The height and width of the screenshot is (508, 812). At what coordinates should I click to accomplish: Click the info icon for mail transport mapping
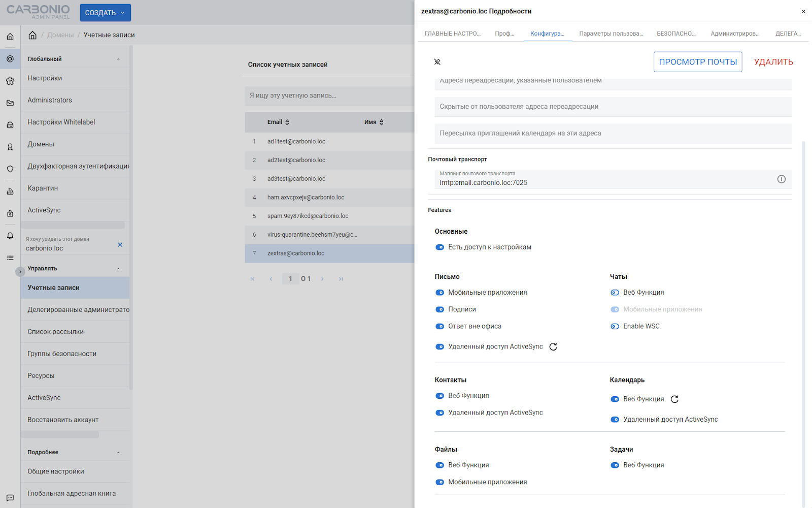tap(781, 179)
